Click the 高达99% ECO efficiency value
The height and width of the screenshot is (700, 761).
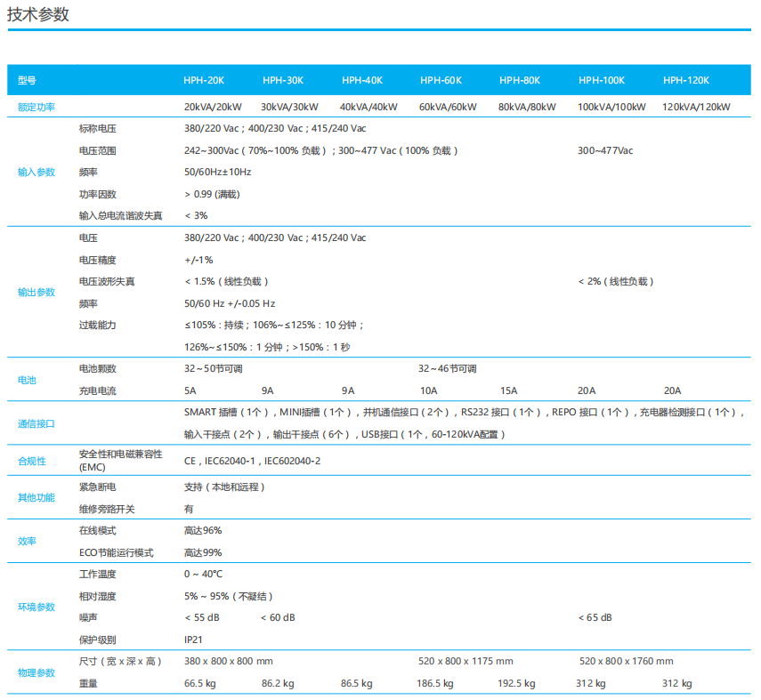pos(203,552)
